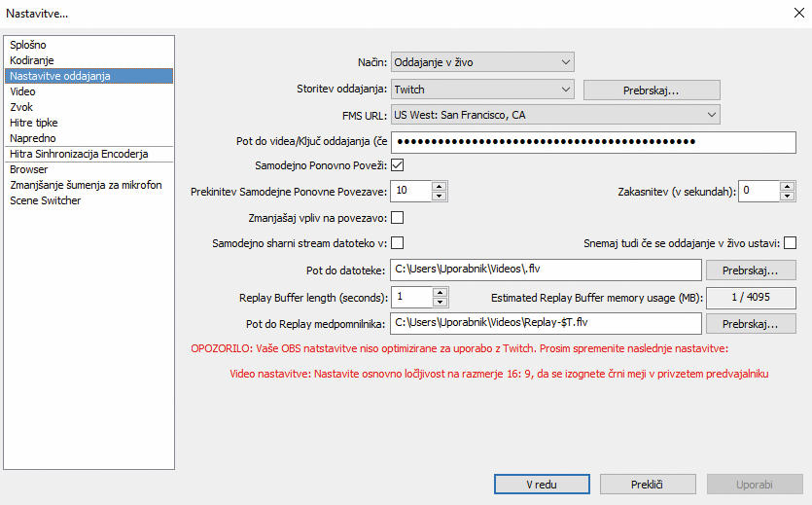Select Nastavitve oddajanja in the sidebar

[88, 76]
